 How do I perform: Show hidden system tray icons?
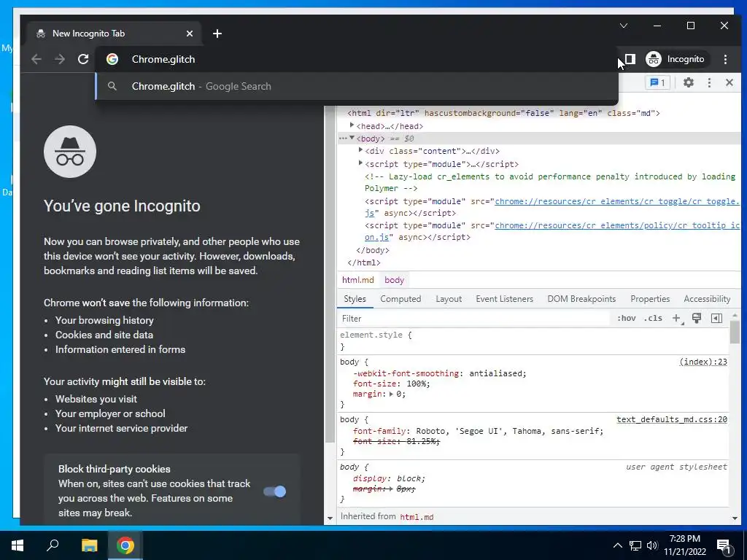pos(617,545)
